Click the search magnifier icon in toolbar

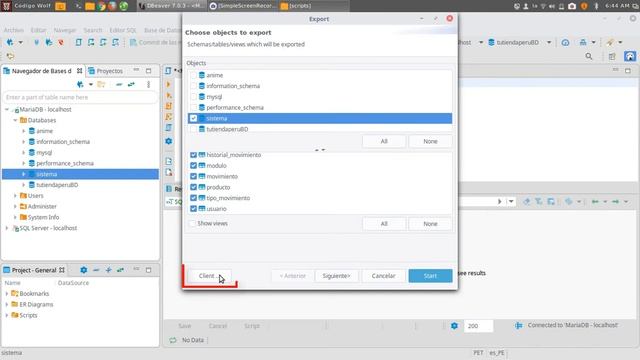pos(589,56)
